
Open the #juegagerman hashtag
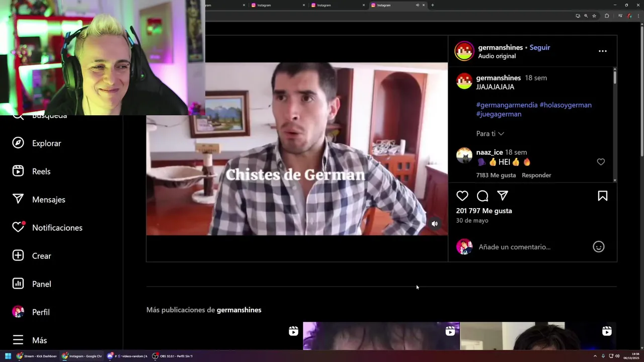(499, 114)
